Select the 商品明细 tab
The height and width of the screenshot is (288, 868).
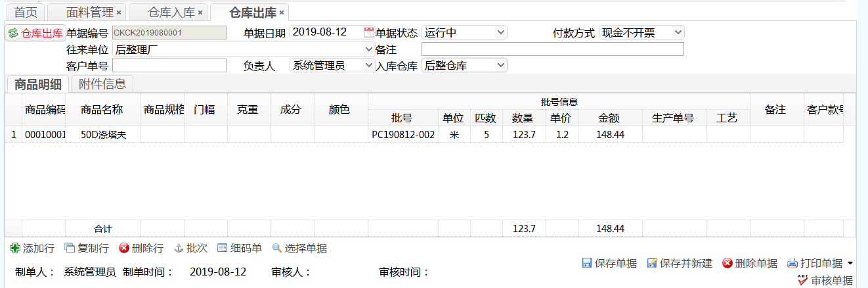38,84
